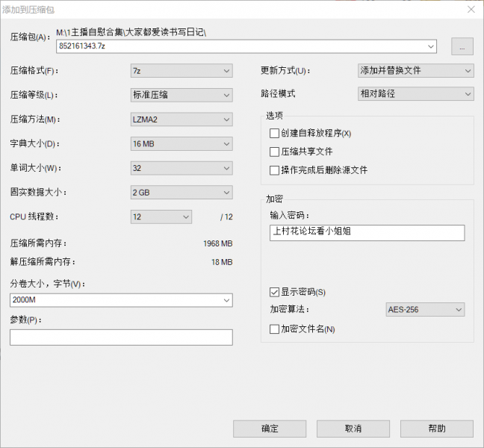
Task: Expand the archive filename history dropdown arrow
Action: [x=431, y=46]
